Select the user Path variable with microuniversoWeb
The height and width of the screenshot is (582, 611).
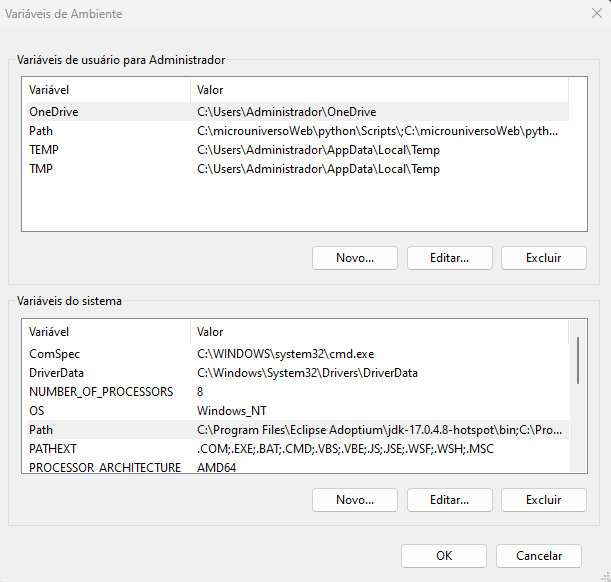point(298,131)
